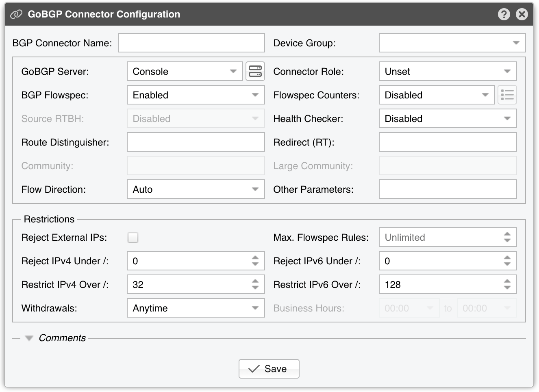Focus the BGP Connector Name field

191,43
